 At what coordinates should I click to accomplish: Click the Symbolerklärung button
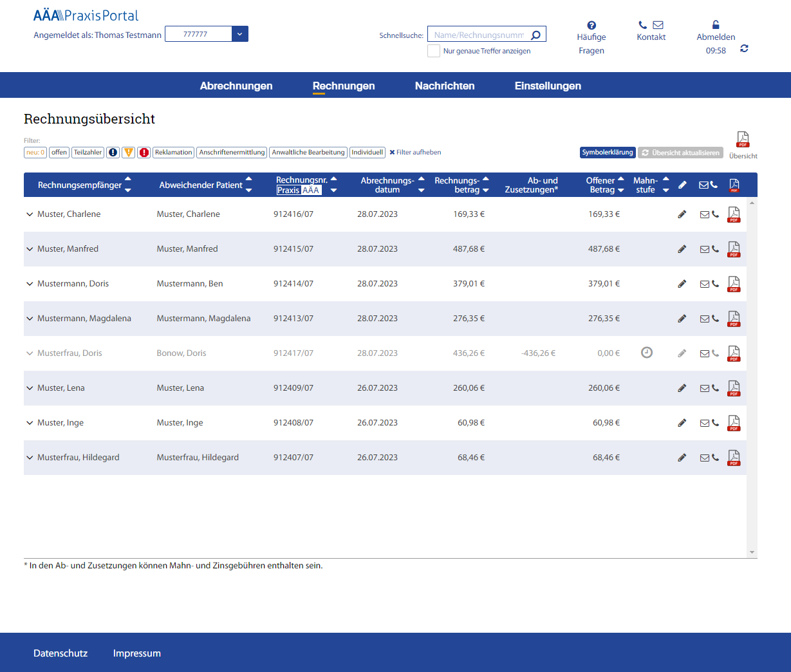point(608,153)
